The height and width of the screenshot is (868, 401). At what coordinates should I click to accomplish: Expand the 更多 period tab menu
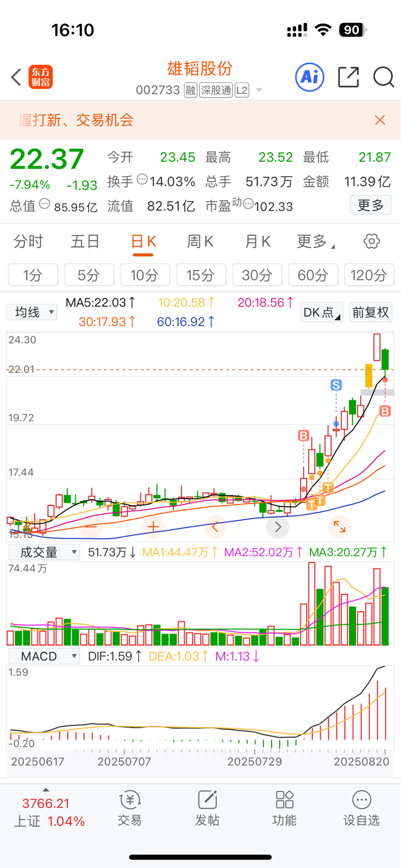pyautogui.click(x=316, y=241)
